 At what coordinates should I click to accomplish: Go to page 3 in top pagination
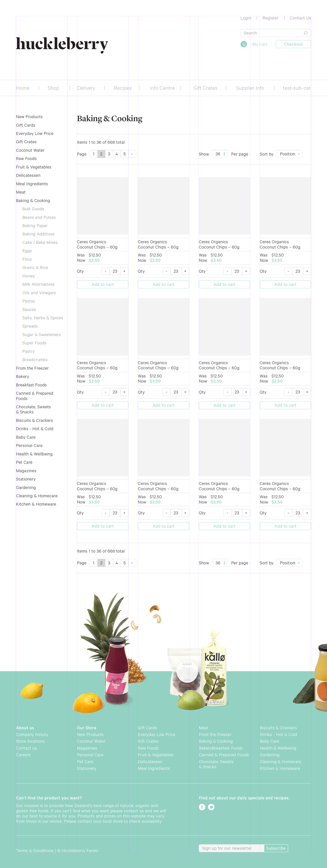click(x=109, y=154)
